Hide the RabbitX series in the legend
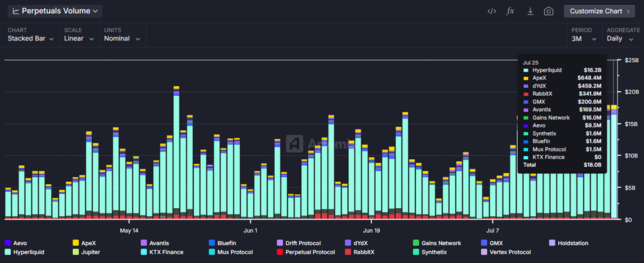The height and width of the screenshot is (263, 644). pos(360,252)
